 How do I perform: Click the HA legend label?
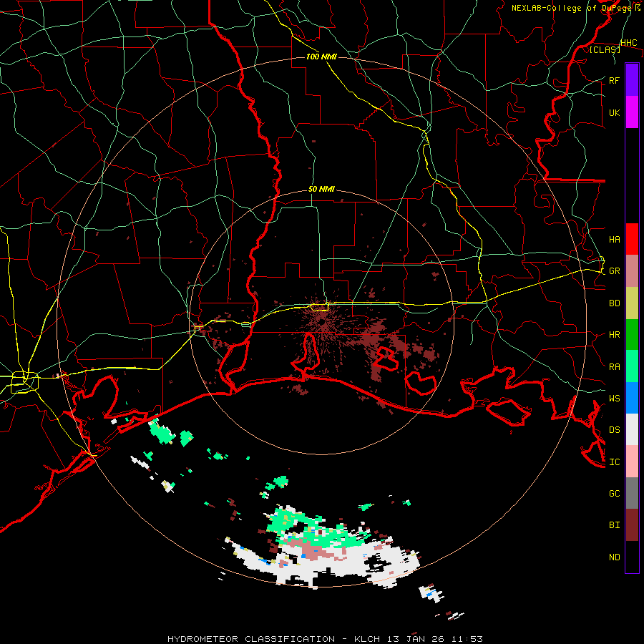click(614, 239)
